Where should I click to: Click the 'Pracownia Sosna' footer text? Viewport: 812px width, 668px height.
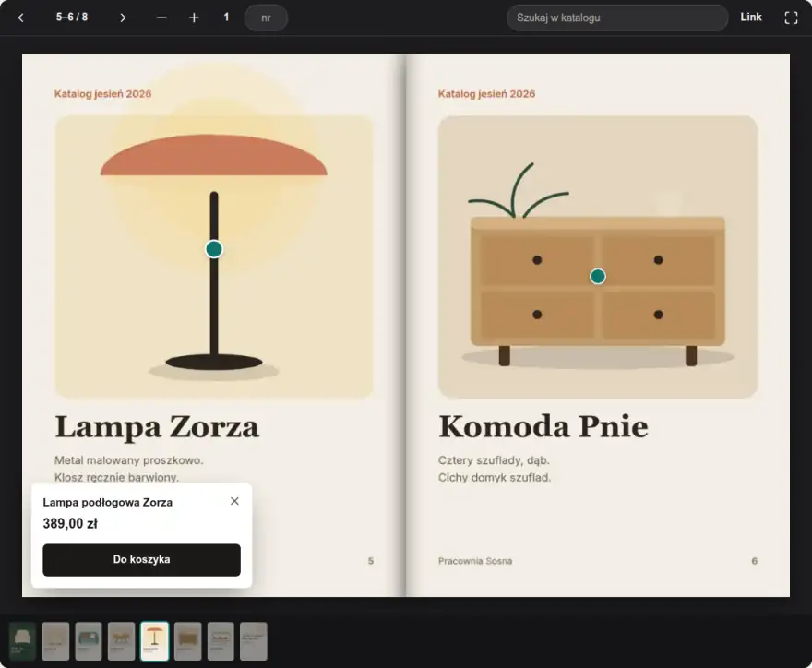point(475,561)
